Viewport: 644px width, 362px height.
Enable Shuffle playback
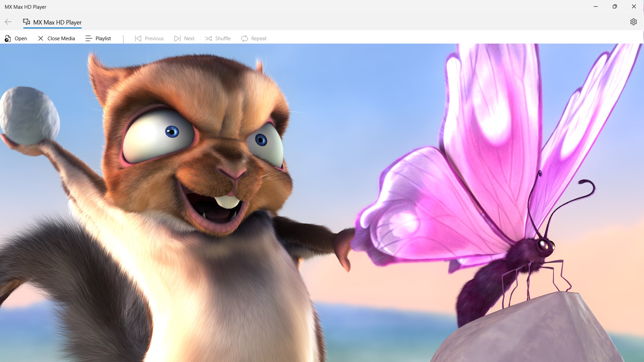pos(208,38)
